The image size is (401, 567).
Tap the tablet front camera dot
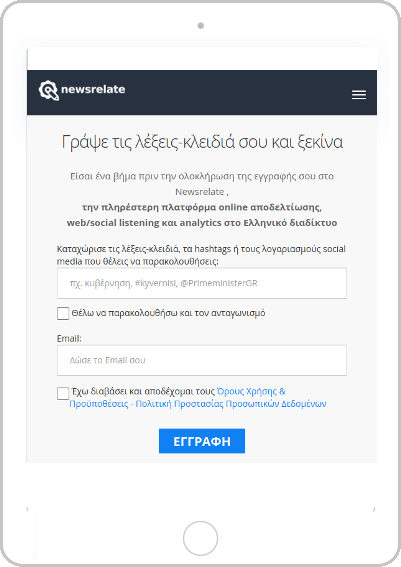click(201, 26)
